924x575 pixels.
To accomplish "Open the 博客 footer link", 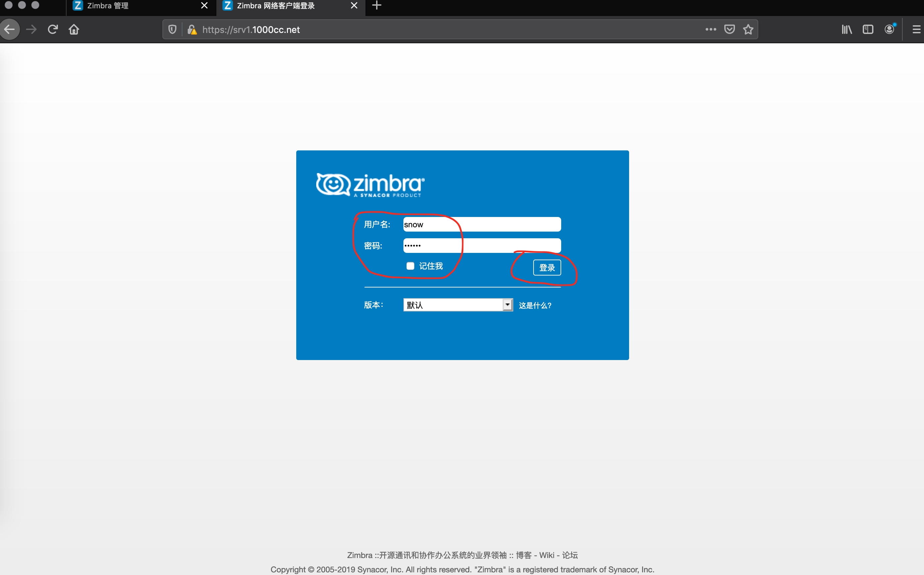I will click(x=524, y=555).
